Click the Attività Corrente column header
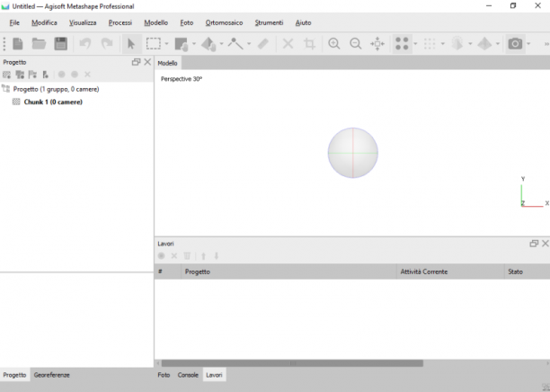This screenshot has width=550, height=392. click(450, 272)
